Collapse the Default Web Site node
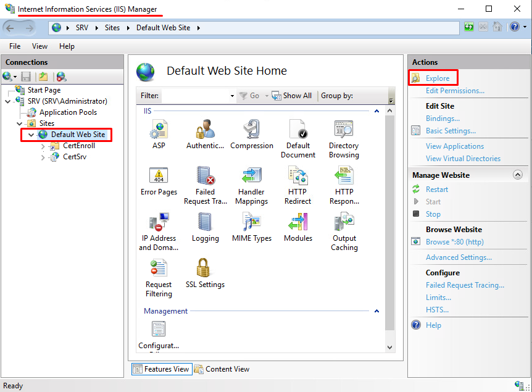532x392 pixels. 31,135
